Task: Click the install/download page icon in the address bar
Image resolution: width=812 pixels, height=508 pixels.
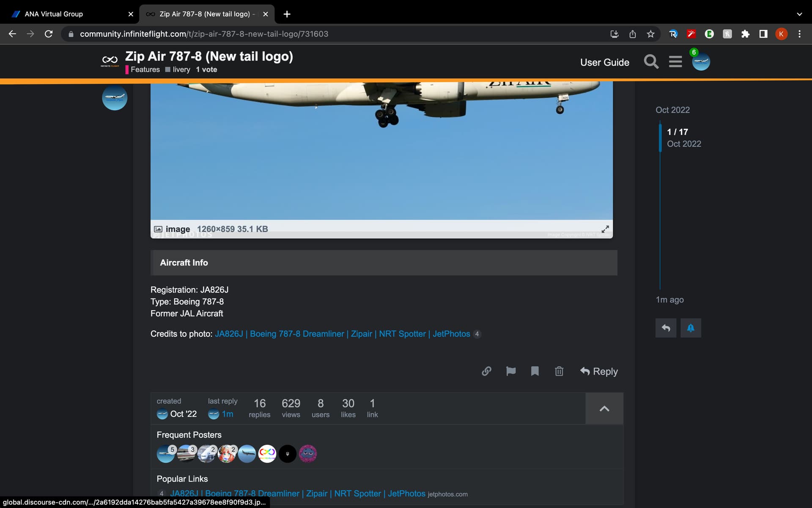Action: (x=614, y=34)
